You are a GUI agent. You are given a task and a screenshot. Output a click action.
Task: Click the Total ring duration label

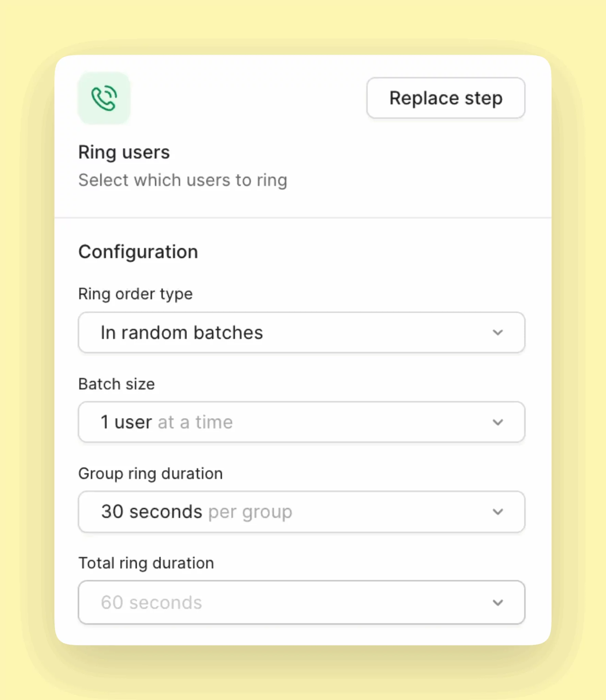point(146,563)
